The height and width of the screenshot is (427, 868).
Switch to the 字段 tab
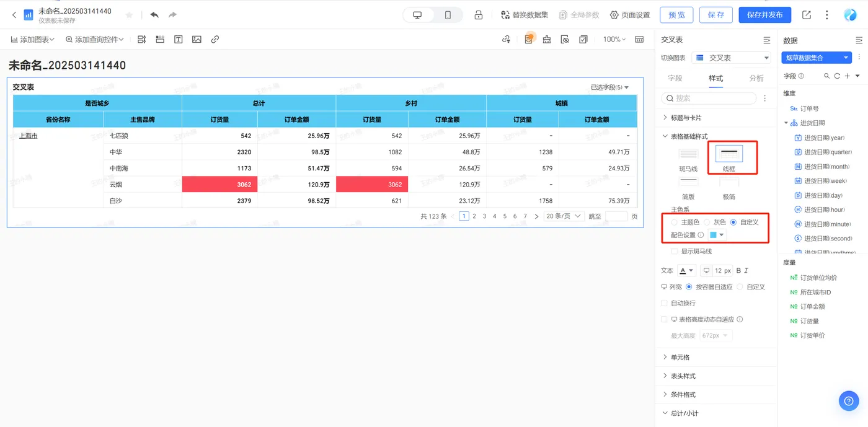click(675, 78)
